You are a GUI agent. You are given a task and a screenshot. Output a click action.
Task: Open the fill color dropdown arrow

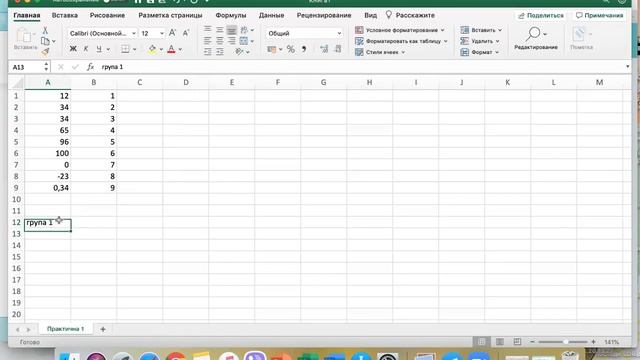tap(161, 50)
